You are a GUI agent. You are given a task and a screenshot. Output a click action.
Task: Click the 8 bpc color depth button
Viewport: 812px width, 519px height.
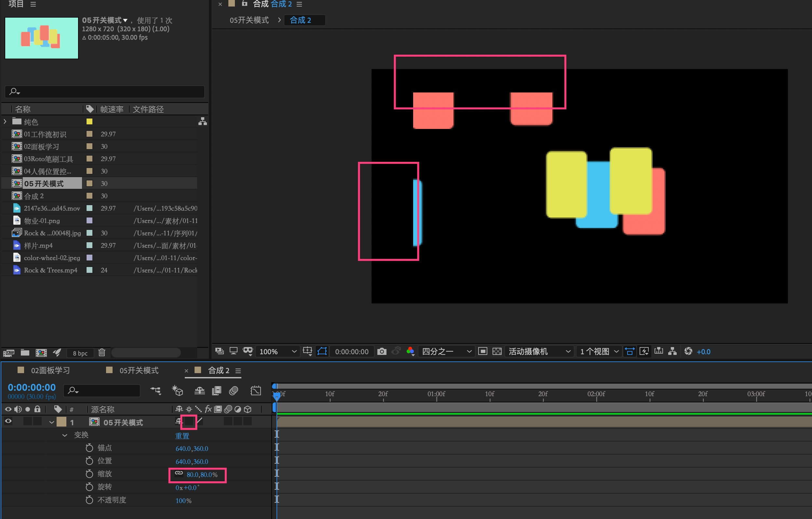[x=80, y=353]
